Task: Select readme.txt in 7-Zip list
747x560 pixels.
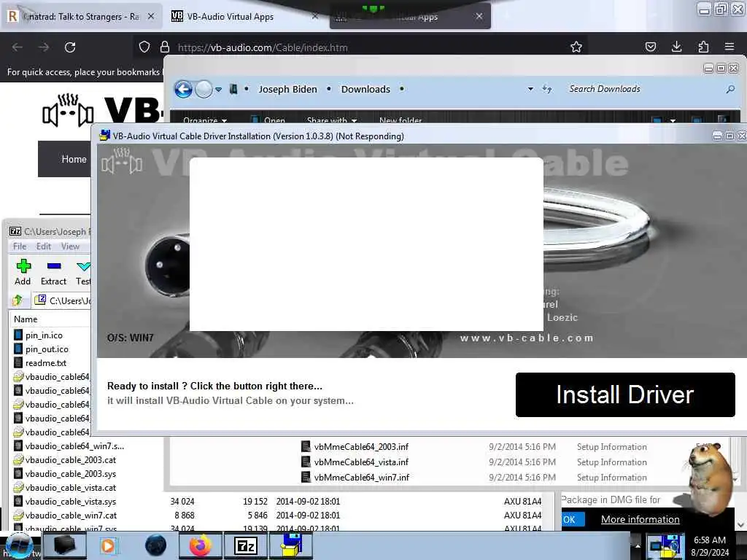Action: pyautogui.click(x=46, y=363)
